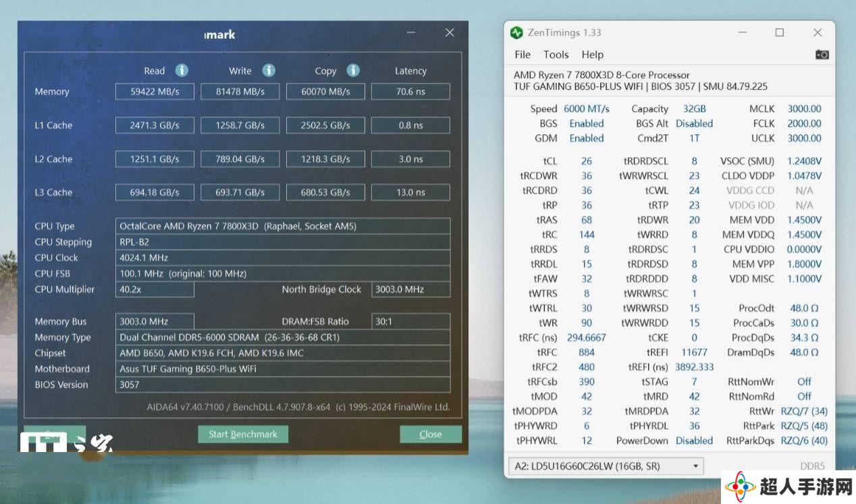Screen dimensions: 856x504
Task: Click the CPU Type field OctalCore AMD Ryzen
Action: (283, 226)
